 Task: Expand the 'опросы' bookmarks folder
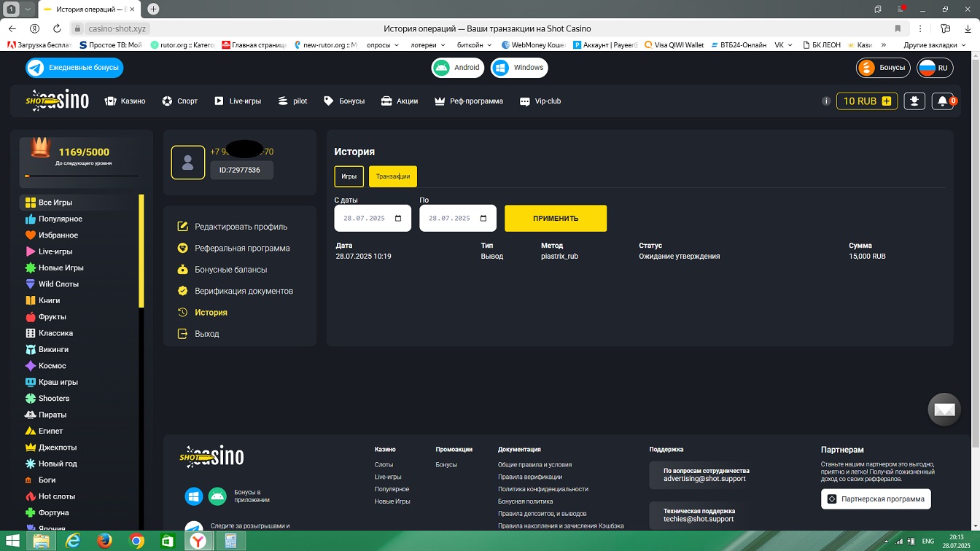[x=383, y=44]
